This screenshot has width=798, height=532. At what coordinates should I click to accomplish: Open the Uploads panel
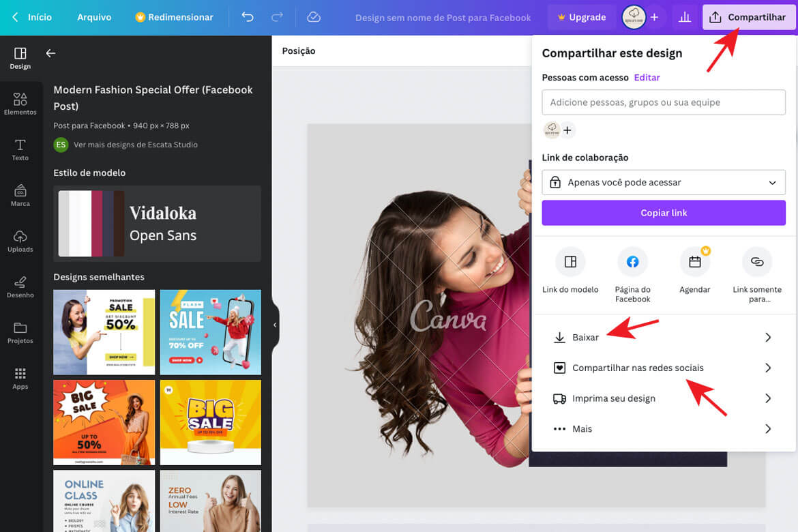coord(20,241)
